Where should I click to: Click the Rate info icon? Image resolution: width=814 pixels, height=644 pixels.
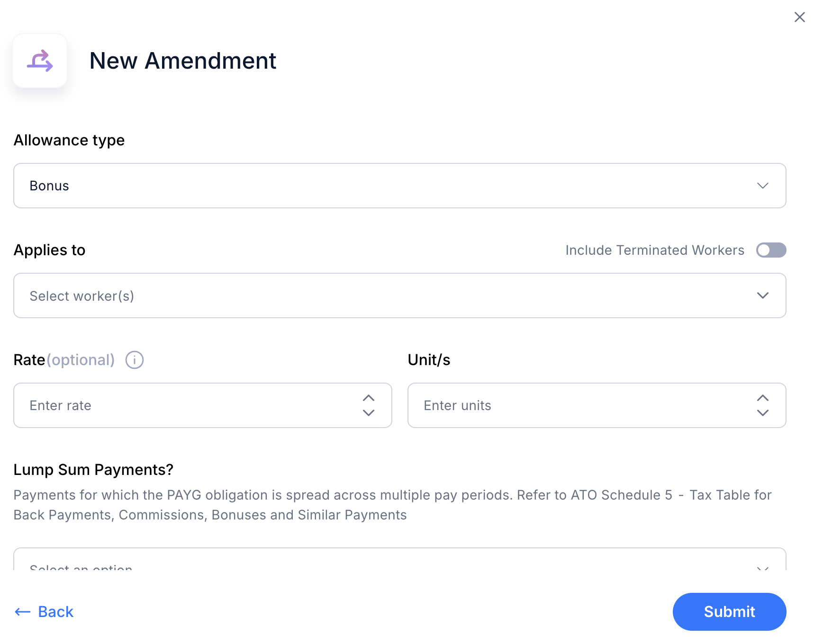point(135,360)
